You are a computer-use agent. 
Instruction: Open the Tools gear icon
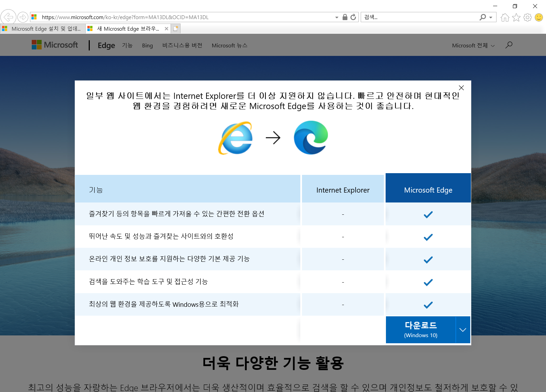click(528, 17)
